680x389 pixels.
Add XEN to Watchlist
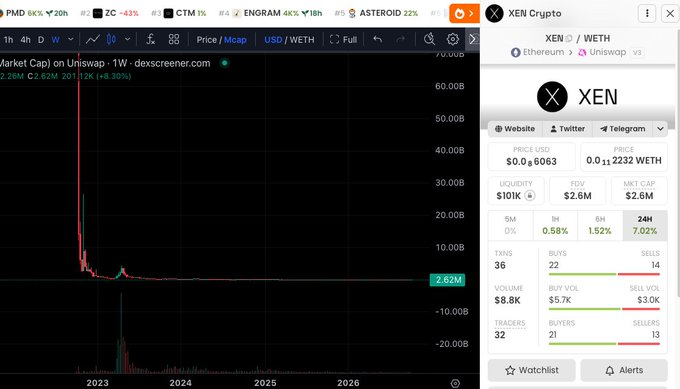coord(532,370)
